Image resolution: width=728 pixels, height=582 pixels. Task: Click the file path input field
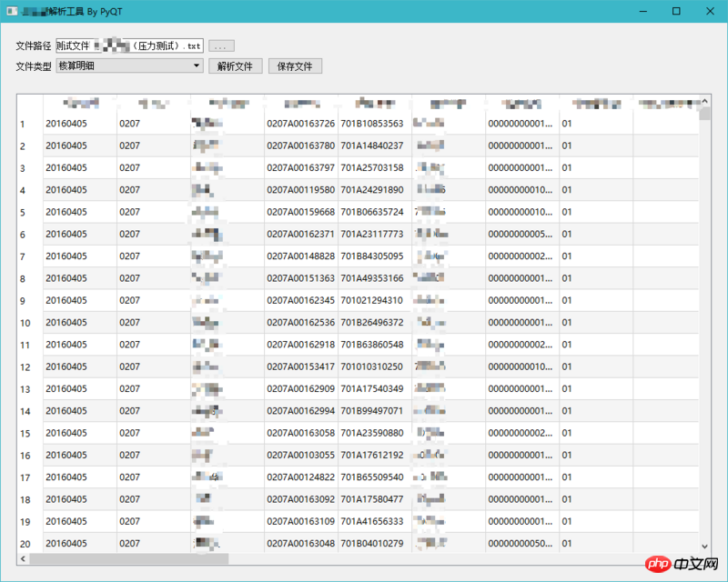click(x=129, y=45)
